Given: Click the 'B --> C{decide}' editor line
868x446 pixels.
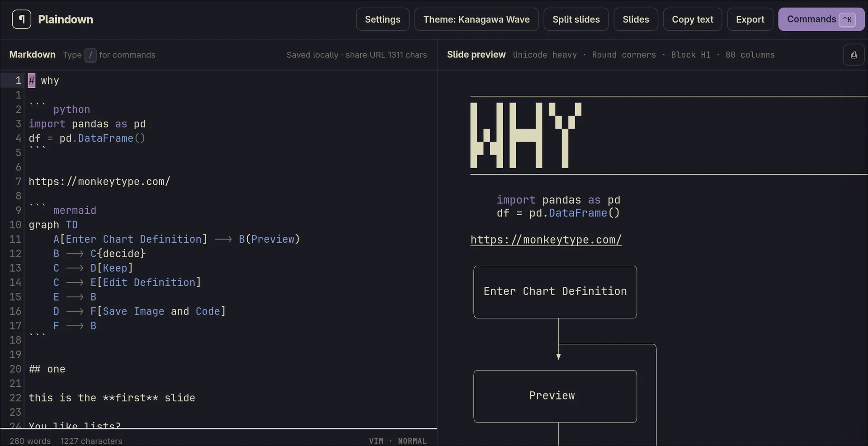Looking at the screenshot, I should pyautogui.click(x=99, y=254).
